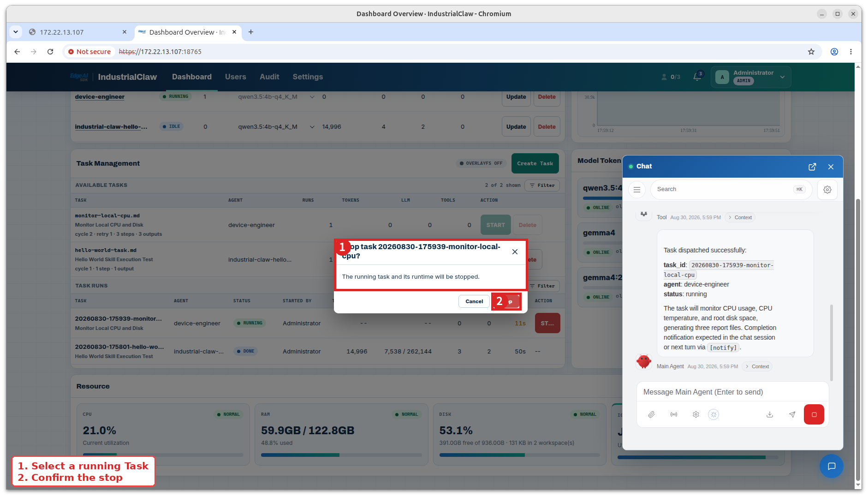
Task: Open the Settings nav item
Action: click(x=308, y=77)
